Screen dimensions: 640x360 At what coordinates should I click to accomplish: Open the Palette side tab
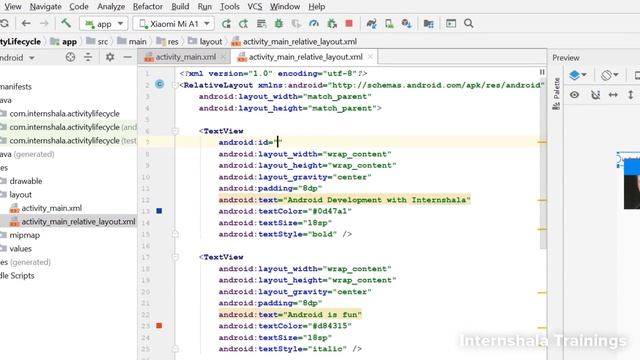556,94
